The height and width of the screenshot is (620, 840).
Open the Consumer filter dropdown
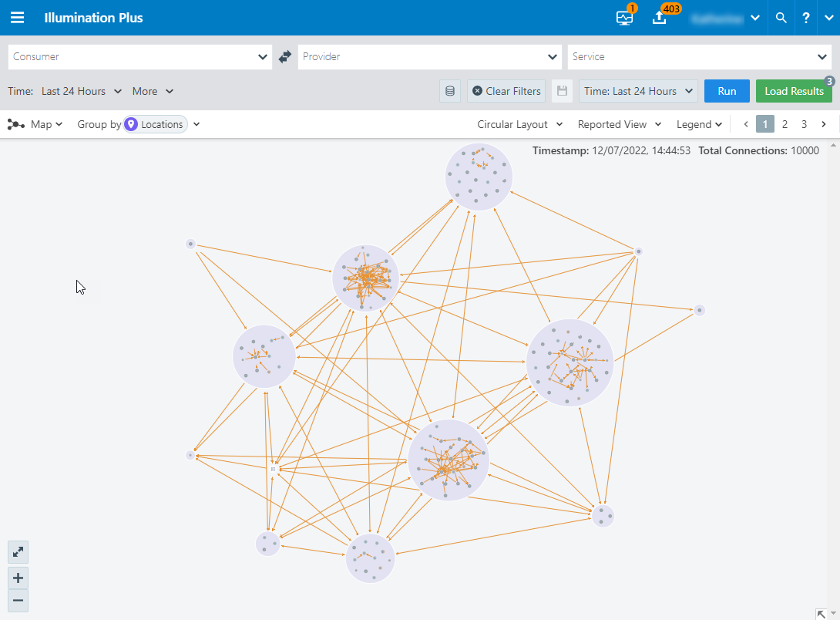coord(139,56)
